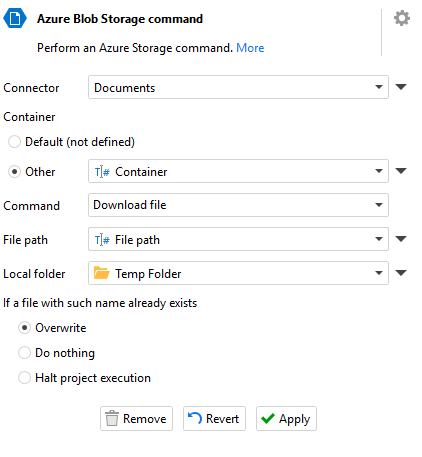This screenshot has height=457, width=422.
Task: Click 'Perform an Azure Storage command.' description
Action: point(135,48)
